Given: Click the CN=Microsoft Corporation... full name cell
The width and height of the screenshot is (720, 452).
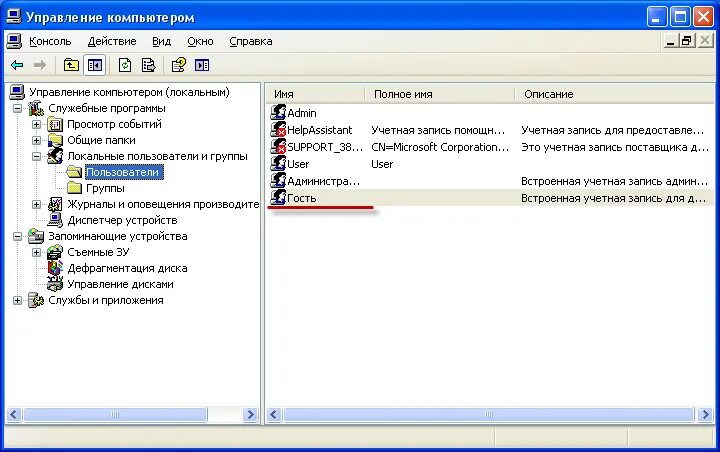Looking at the screenshot, I should pos(440,147).
